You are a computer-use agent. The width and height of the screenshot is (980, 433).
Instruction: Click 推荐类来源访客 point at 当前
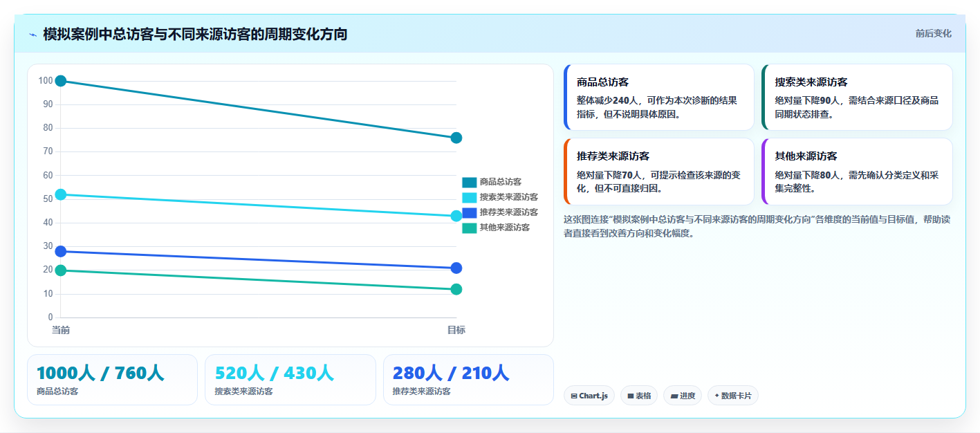61,251
